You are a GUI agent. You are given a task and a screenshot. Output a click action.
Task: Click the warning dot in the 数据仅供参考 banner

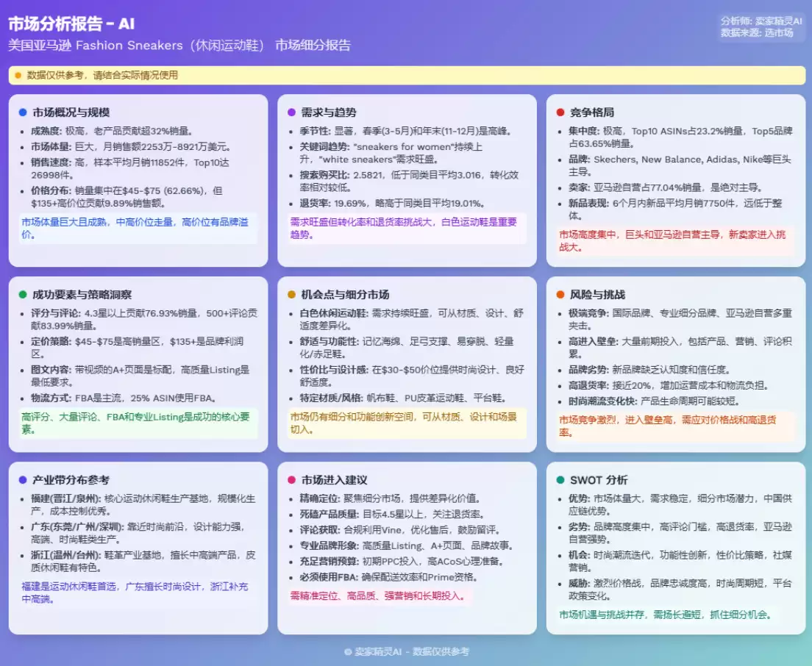[17, 75]
